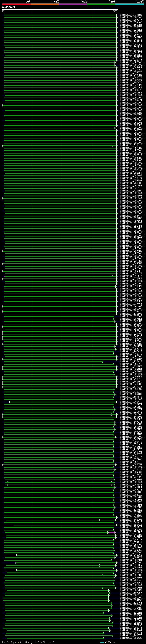Image resolution: width=146 pixels, height=644 pixels.
Task: Select hit label UniRef100_B7QI51
Action: pyautogui.click(x=131, y=314)
